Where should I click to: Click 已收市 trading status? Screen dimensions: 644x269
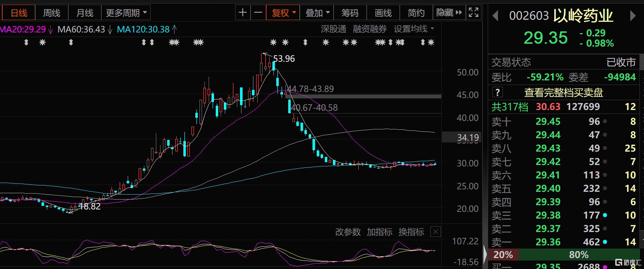(x=621, y=62)
